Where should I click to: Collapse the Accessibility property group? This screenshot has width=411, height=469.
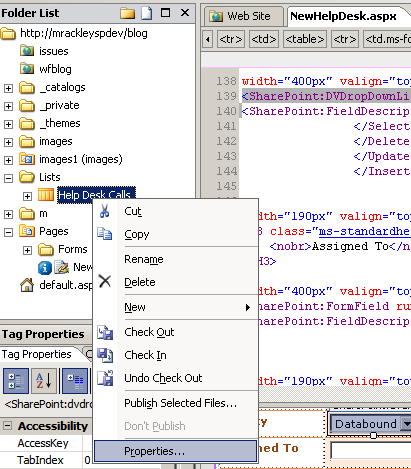pos(7,426)
